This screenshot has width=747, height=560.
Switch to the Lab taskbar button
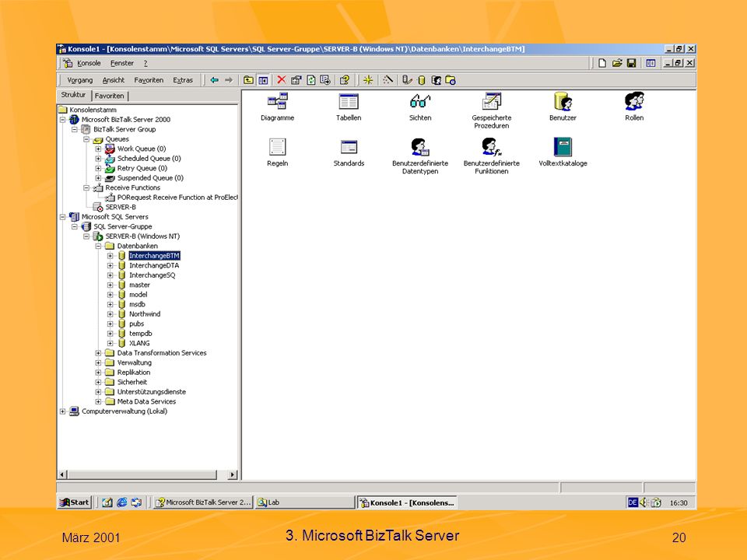pyautogui.click(x=305, y=502)
